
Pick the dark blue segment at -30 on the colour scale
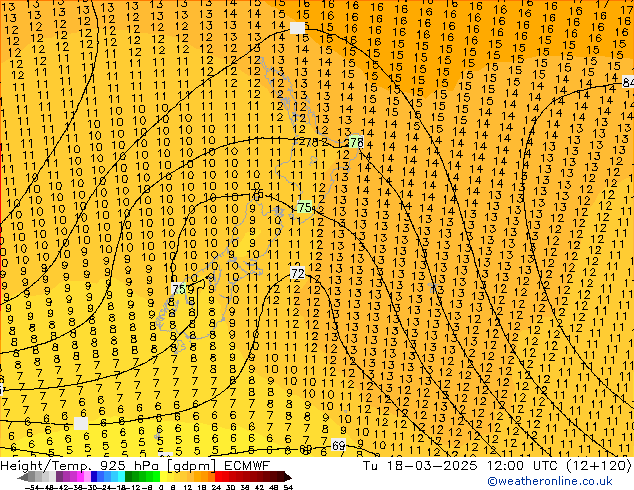tap(94, 477)
